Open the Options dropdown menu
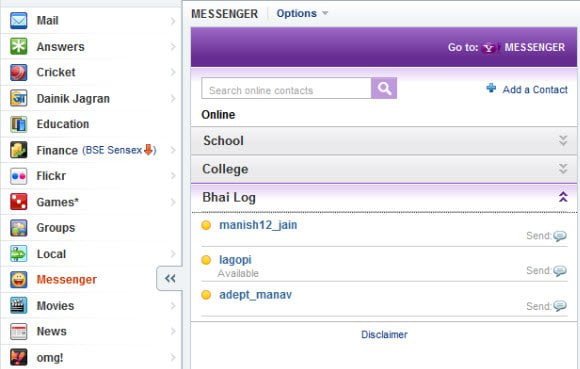 pyautogui.click(x=302, y=13)
